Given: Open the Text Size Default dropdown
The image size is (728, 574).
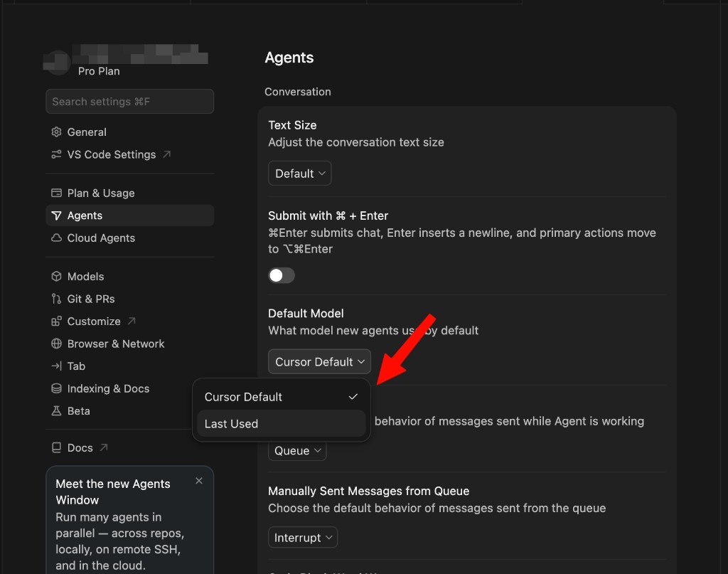Looking at the screenshot, I should click(x=300, y=174).
